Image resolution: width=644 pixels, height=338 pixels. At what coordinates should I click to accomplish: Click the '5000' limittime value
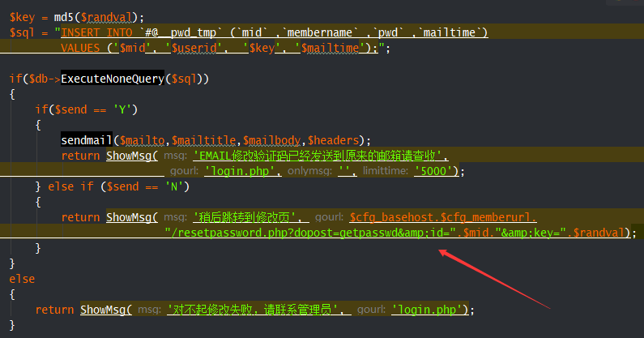[x=433, y=171]
